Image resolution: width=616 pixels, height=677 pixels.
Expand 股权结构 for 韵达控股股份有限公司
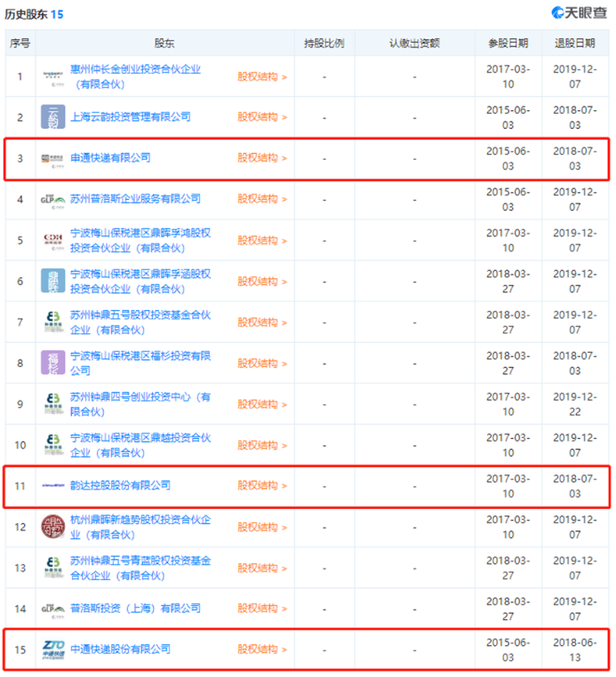(x=261, y=486)
